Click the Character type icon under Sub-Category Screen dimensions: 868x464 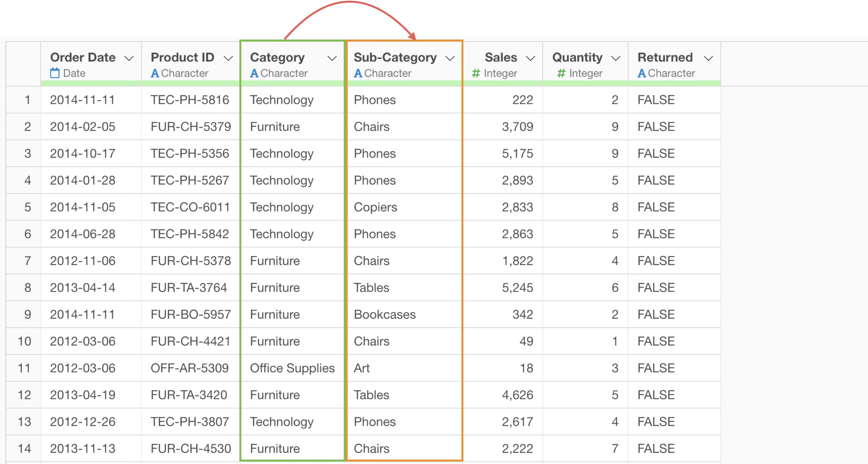[x=358, y=73]
